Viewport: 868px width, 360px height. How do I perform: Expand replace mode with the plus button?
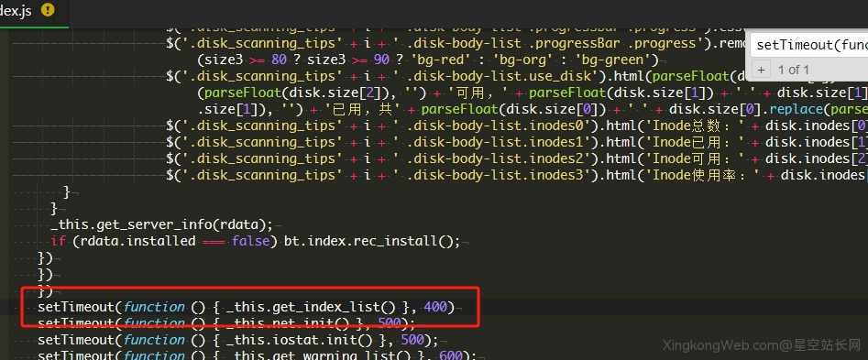click(762, 70)
